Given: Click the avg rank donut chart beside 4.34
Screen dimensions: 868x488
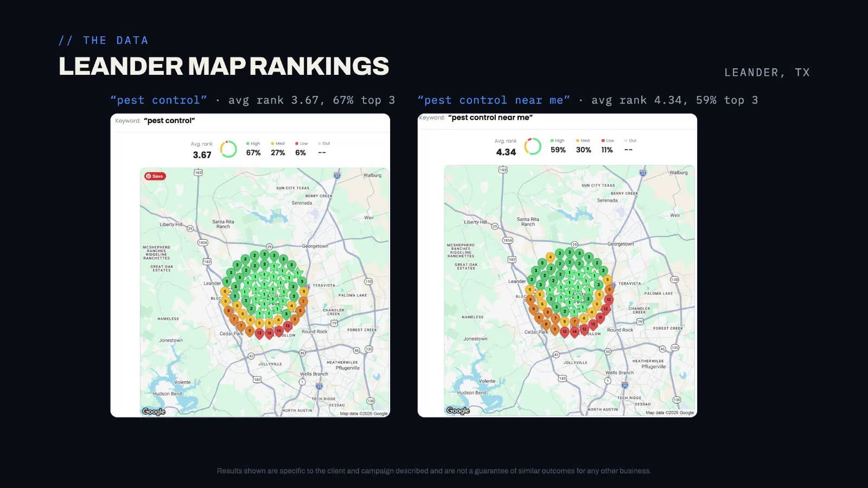Looking at the screenshot, I should 533,146.
